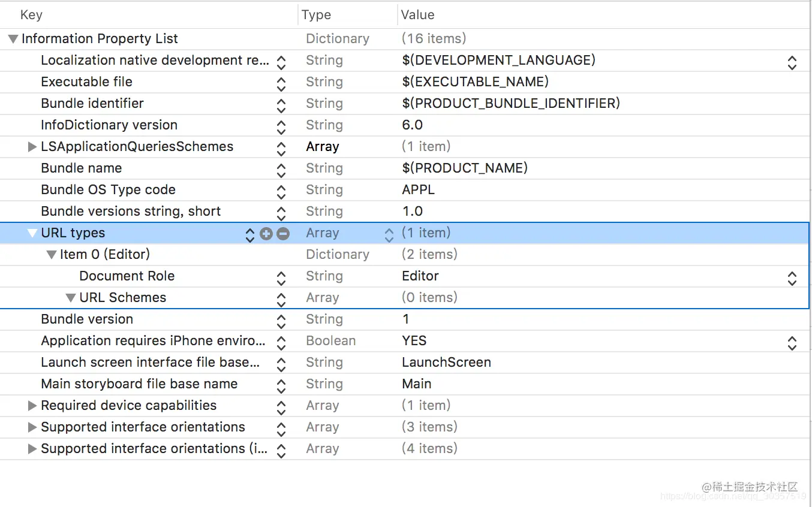Open Document Role value dropdown for Editor
This screenshot has height=507, width=812.
792,277
